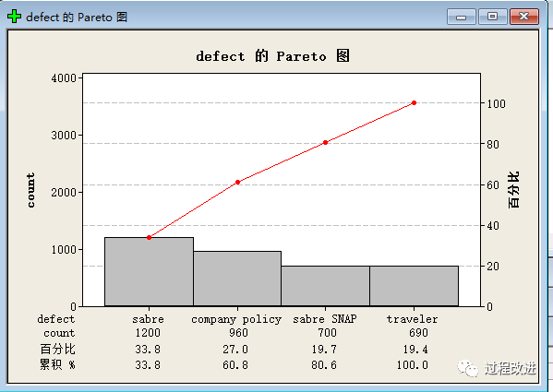
Task: Click the 'traveler' category label
Action: 412,319
